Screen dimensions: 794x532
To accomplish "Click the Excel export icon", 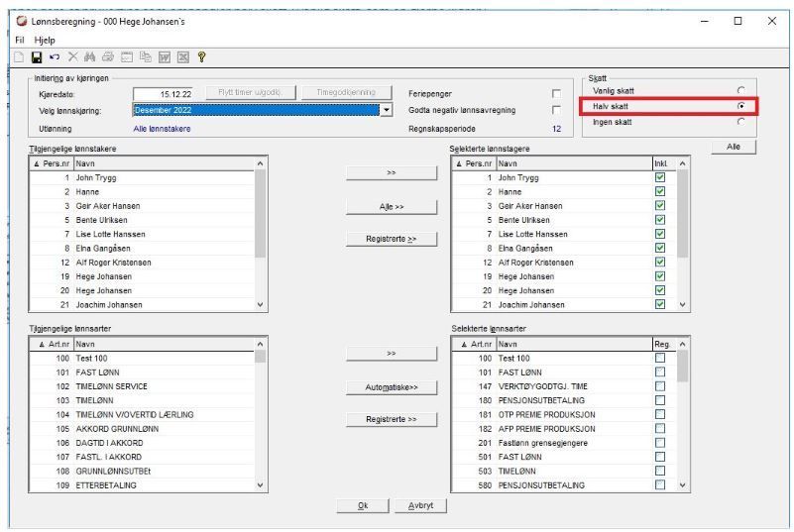I will pyautogui.click(x=183, y=57).
